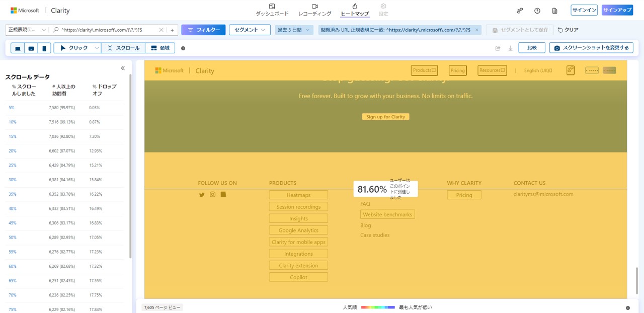
Task: Click the セグメントとして保存 button
Action: coord(520,30)
